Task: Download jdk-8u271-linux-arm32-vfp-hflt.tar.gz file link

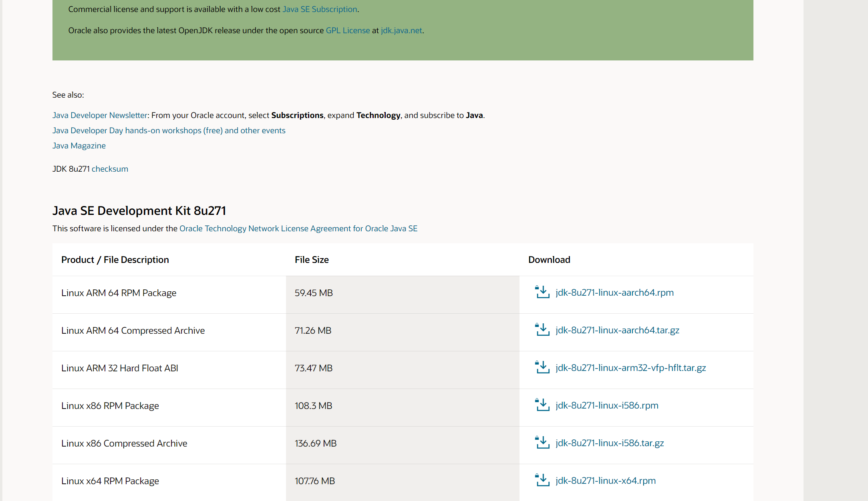Action: 630,368
